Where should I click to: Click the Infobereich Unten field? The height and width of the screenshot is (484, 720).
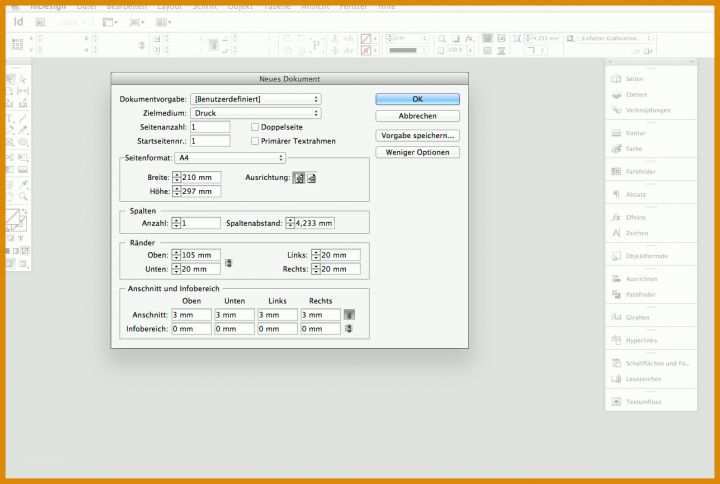[x=234, y=329]
